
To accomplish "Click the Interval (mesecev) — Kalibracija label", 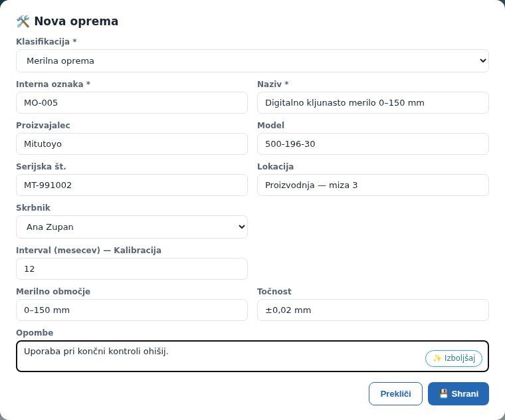I will 88,251.
